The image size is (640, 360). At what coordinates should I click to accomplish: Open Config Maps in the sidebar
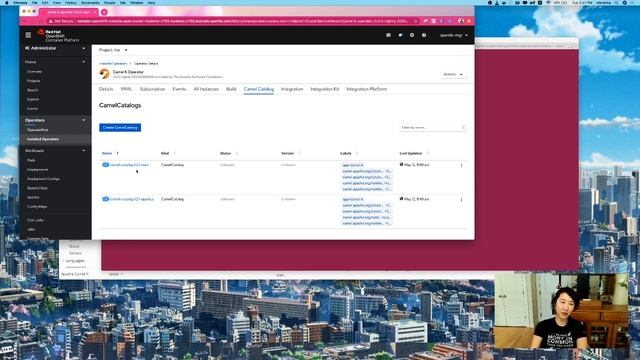(37, 207)
